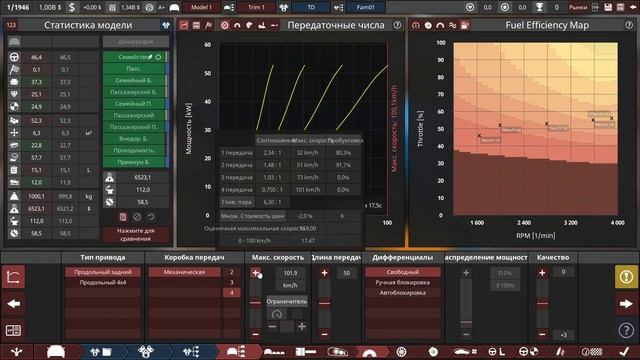Decrease Качество with minus button

[542, 334]
